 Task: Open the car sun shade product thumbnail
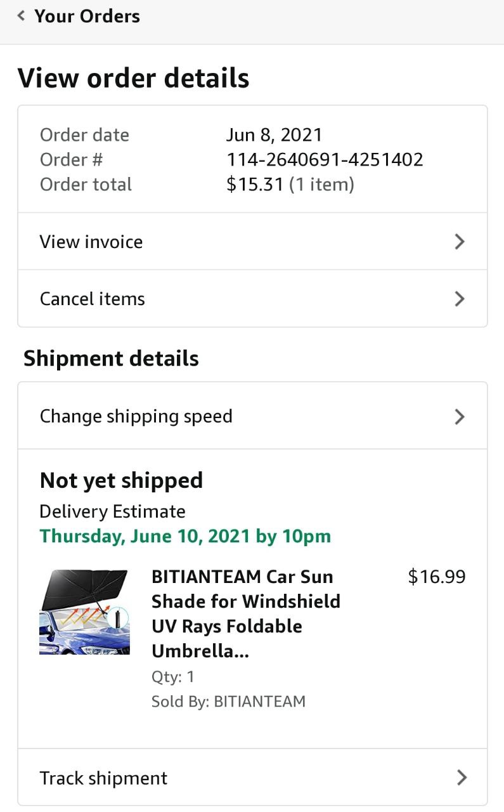tap(84, 612)
